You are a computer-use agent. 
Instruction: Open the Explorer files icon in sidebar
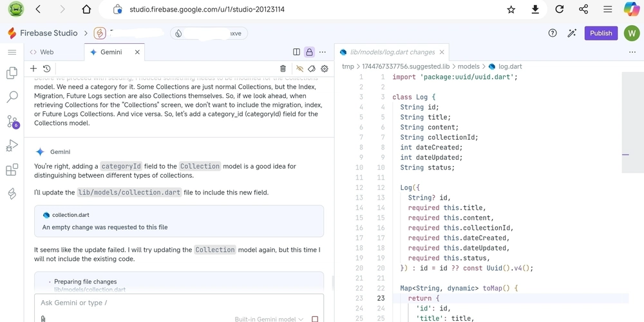(12, 73)
